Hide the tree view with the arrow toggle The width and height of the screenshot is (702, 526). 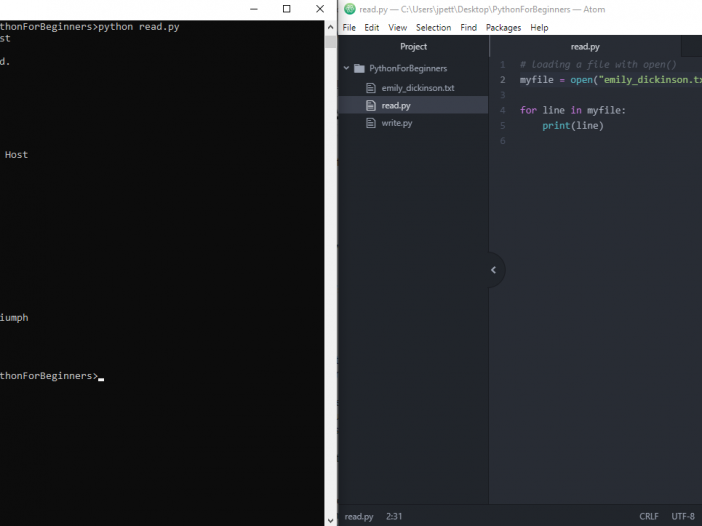(494, 270)
